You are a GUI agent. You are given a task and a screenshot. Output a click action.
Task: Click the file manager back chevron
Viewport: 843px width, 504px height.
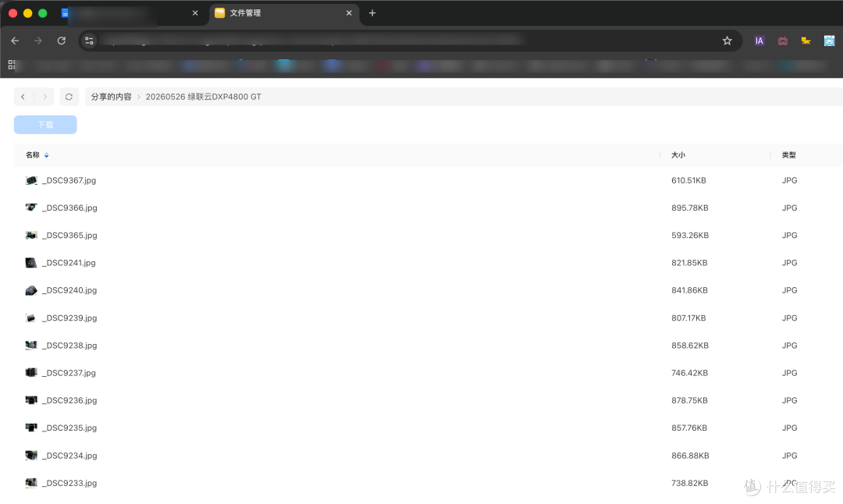pos(23,97)
